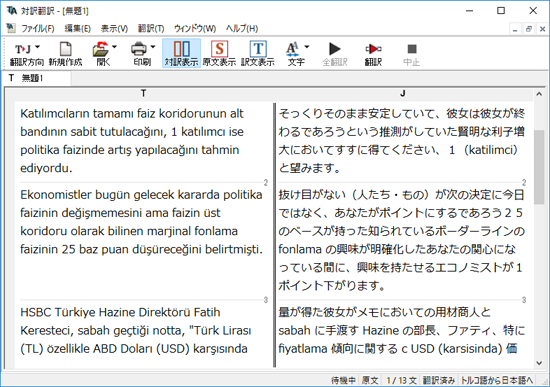Screen dimensions: 550x387
Task: Click the translation starting with 量が得た彼女
Action: [x=401, y=330]
